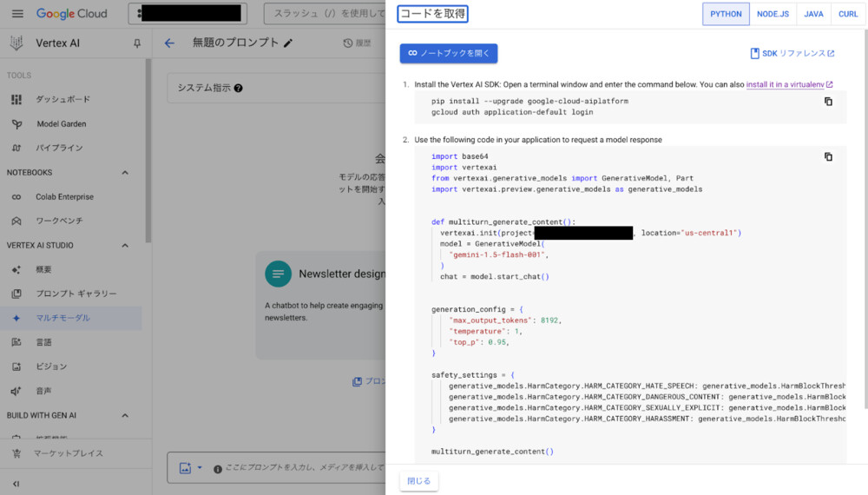Collapse the NOTEBOOKS section

[125, 173]
